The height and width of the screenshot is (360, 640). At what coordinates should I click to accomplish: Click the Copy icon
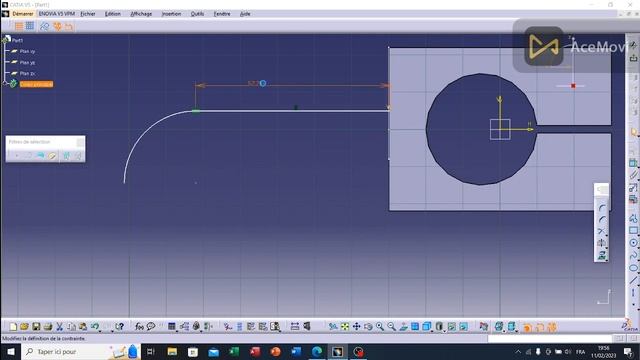click(71, 327)
